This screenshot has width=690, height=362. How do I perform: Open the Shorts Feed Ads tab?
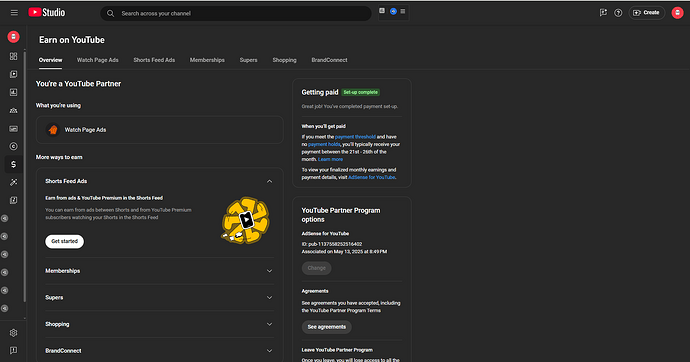pos(154,60)
